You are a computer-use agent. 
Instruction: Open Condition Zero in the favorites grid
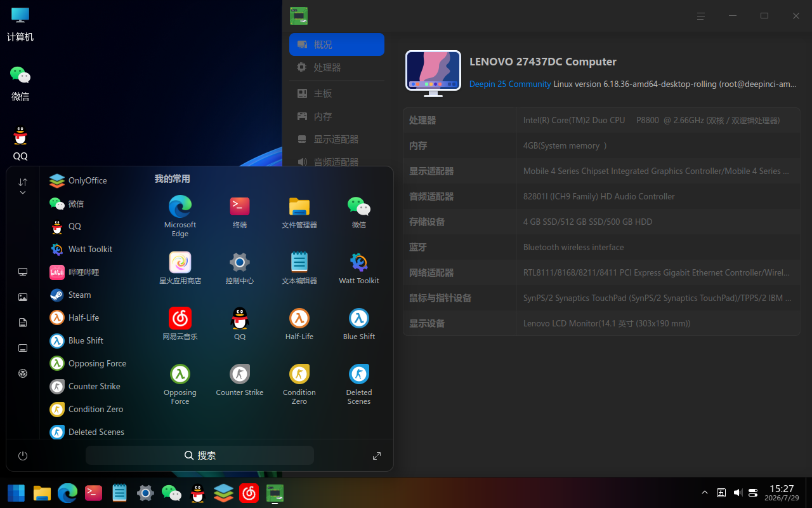[299, 384]
